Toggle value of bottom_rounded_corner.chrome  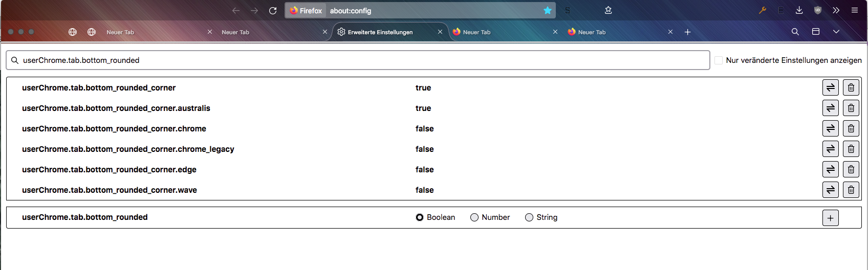point(831,128)
